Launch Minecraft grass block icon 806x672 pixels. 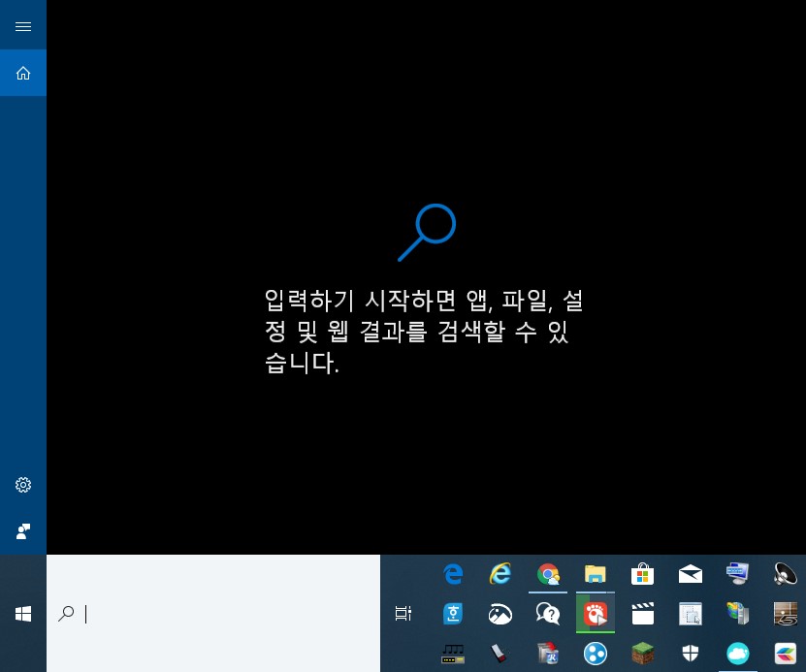click(x=642, y=654)
